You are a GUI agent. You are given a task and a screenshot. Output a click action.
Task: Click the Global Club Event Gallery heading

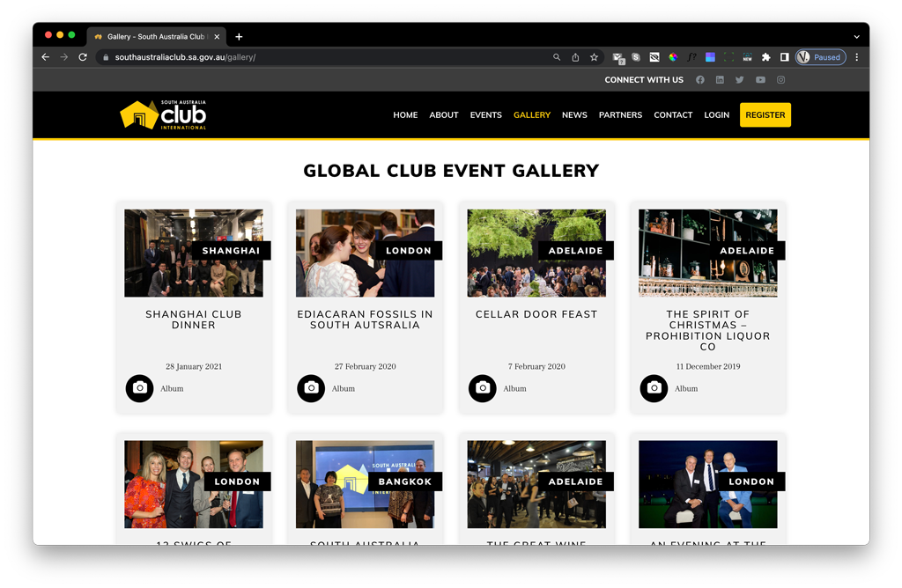[451, 171]
